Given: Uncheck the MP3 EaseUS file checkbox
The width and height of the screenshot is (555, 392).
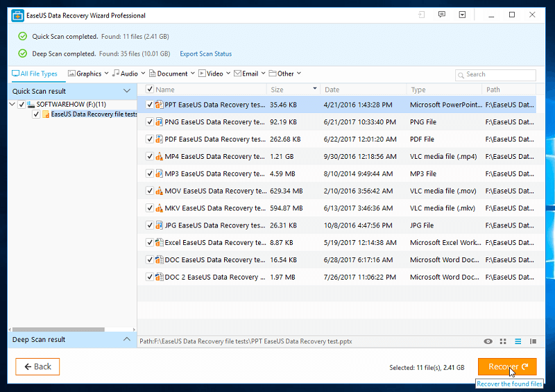Looking at the screenshot, I should [x=150, y=173].
